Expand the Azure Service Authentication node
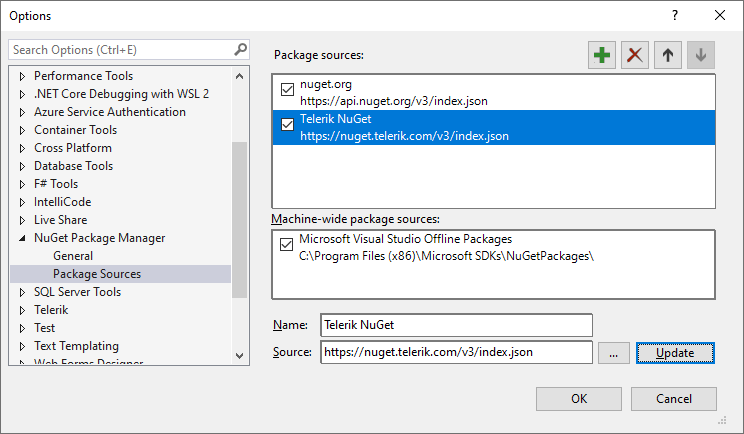The width and height of the screenshot is (744, 434). coord(22,112)
